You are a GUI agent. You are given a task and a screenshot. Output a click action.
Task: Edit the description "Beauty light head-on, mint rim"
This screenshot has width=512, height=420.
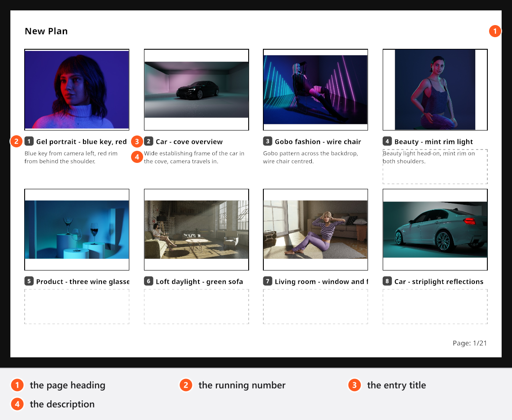(x=435, y=167)
